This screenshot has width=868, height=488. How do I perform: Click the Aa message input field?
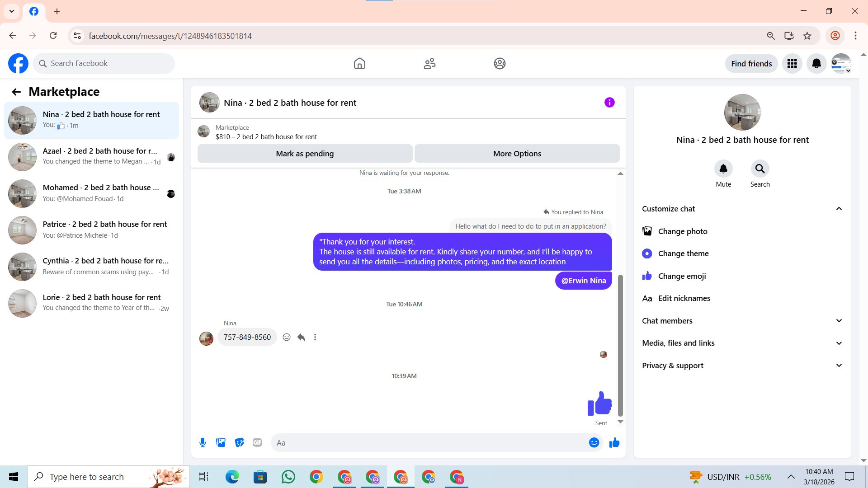coord(429,443)
